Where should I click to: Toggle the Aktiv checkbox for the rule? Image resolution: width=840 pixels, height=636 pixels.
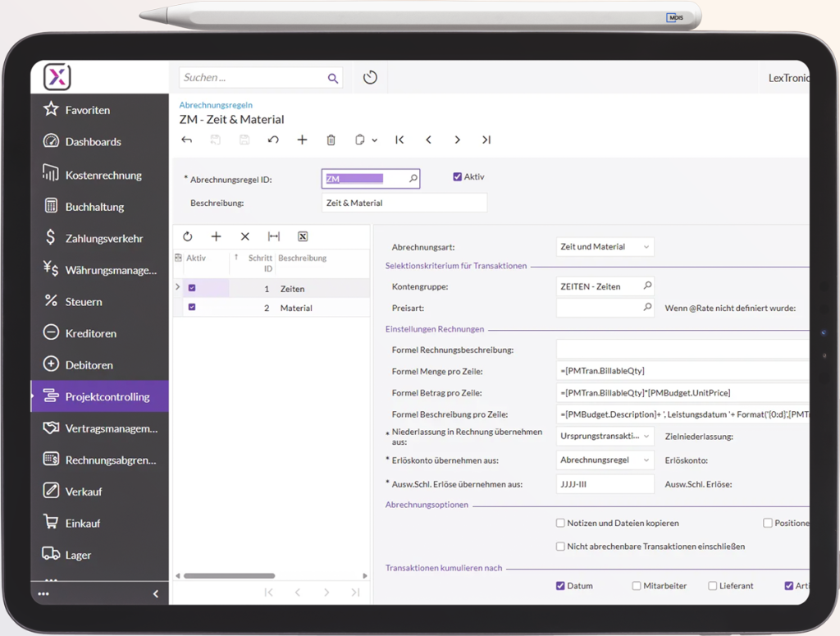pyautogui.click(x=458, y=176)
